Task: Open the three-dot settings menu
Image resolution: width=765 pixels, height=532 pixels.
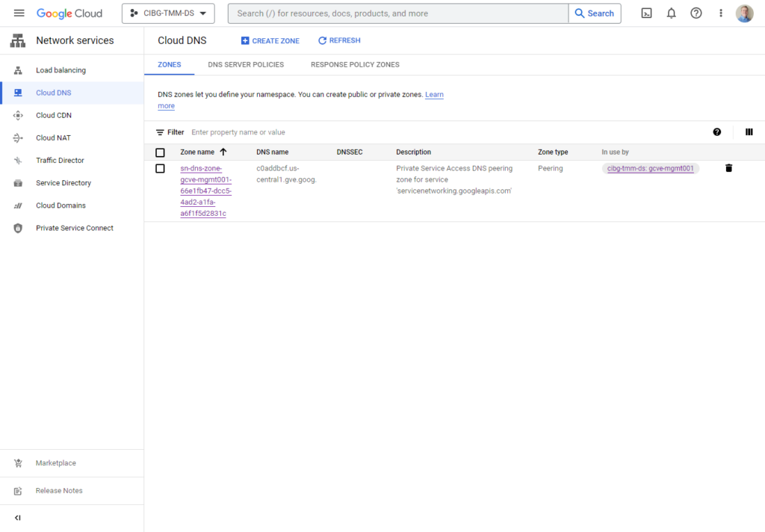Action: (x=721, y=13)
